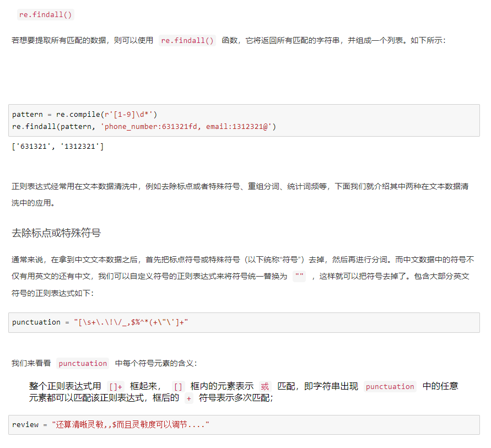
Task: Click paragraph starting 通常来说，在拿到中文文本数据之后
Action: [x=243, y=277]
